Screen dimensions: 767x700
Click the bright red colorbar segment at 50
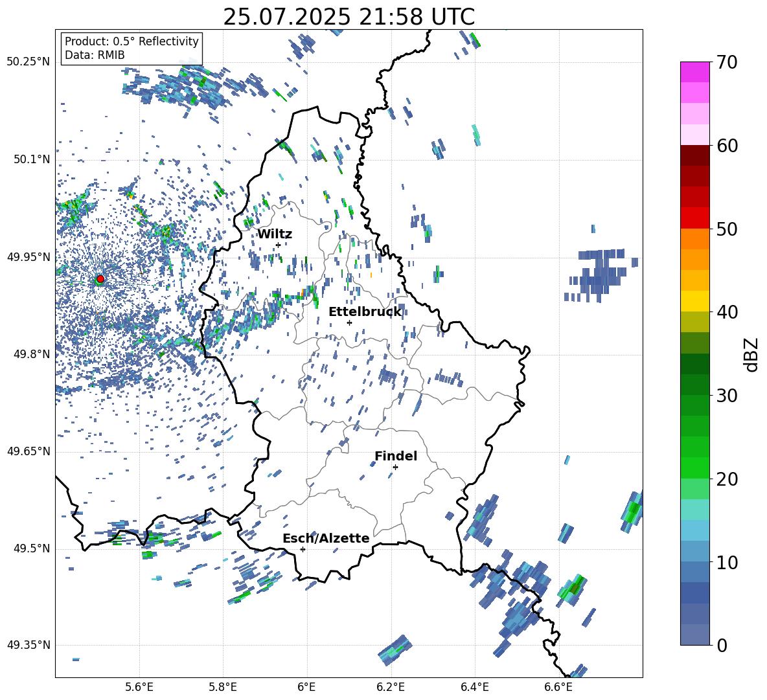coord(694,218)
